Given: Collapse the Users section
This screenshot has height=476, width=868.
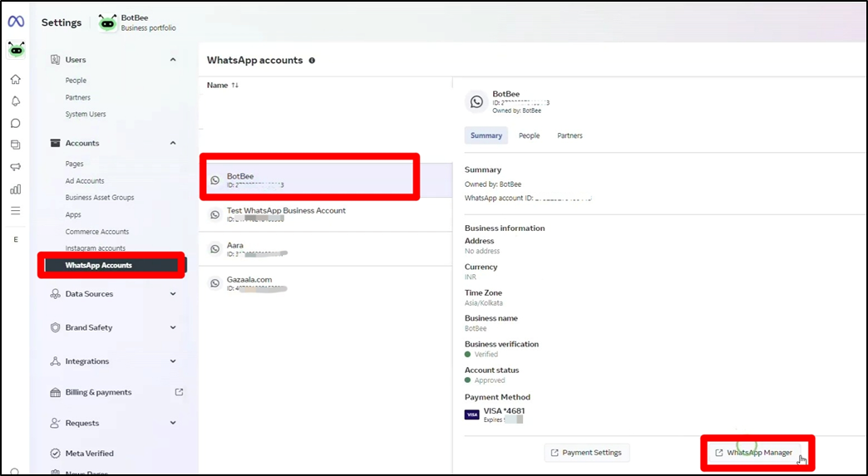Looking at the screenshot, I should click(173, 60).
